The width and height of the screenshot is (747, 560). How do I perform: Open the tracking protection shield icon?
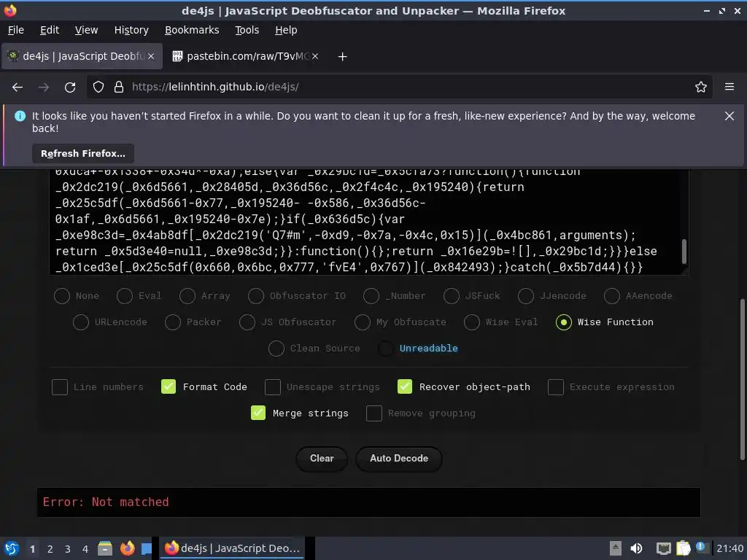pyautogui.click(x=98, y=87)
